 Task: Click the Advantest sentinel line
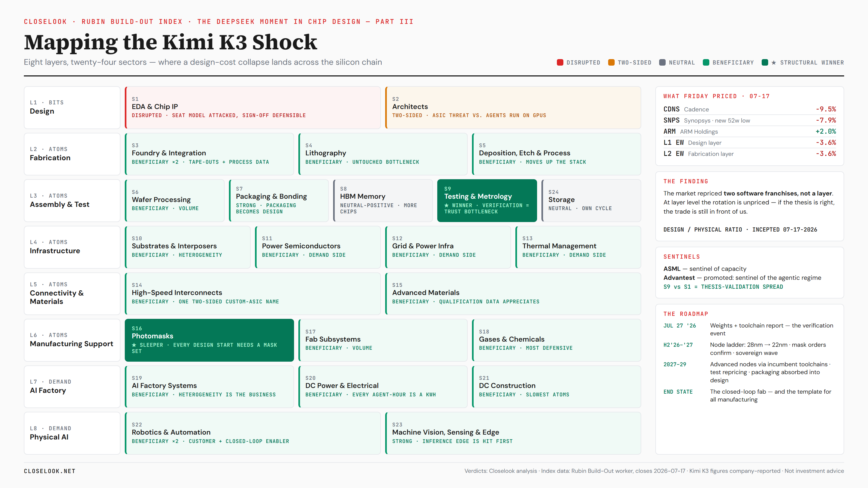pos(742,278)
